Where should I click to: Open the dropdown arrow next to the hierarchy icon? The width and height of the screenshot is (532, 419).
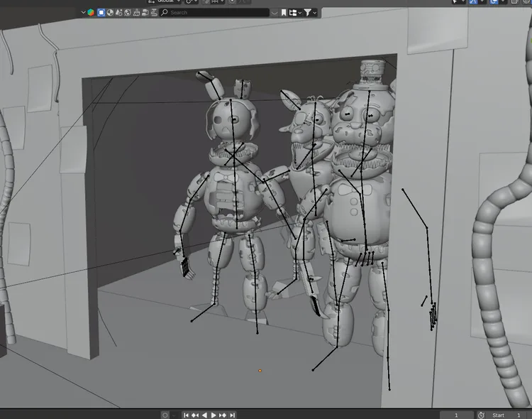pyautogui.click(x=300, y=13)
